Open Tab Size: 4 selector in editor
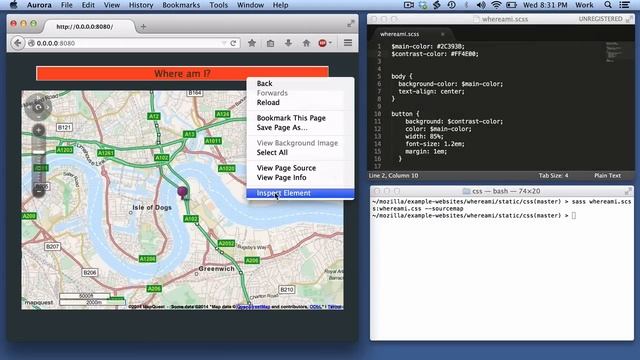This screenshot has height=360, width=640. click(553, 176)
